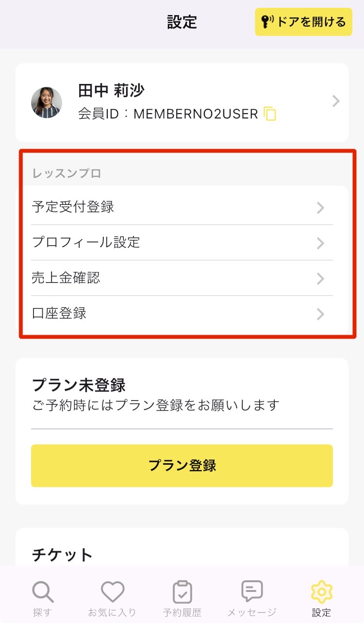364x623 pixels.
Task: Expand プロフィール設定 with its chevron
Action: (320, 243)
